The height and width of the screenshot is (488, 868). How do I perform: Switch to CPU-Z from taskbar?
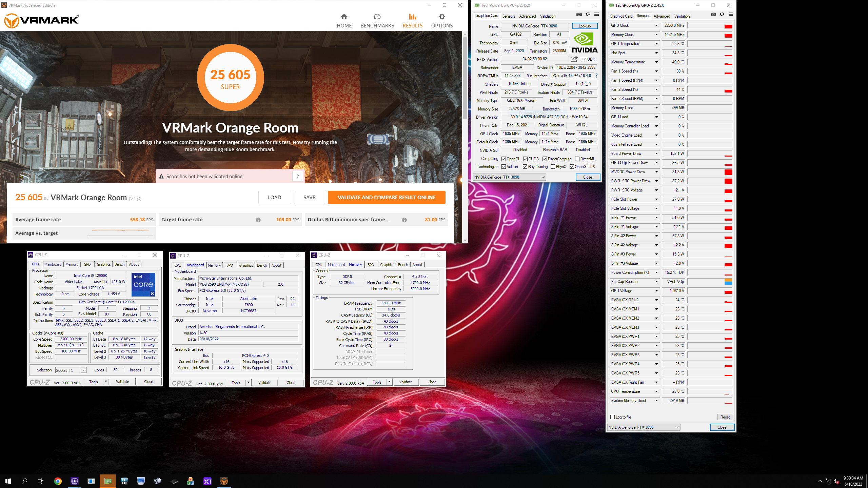(x=75, y=481)
